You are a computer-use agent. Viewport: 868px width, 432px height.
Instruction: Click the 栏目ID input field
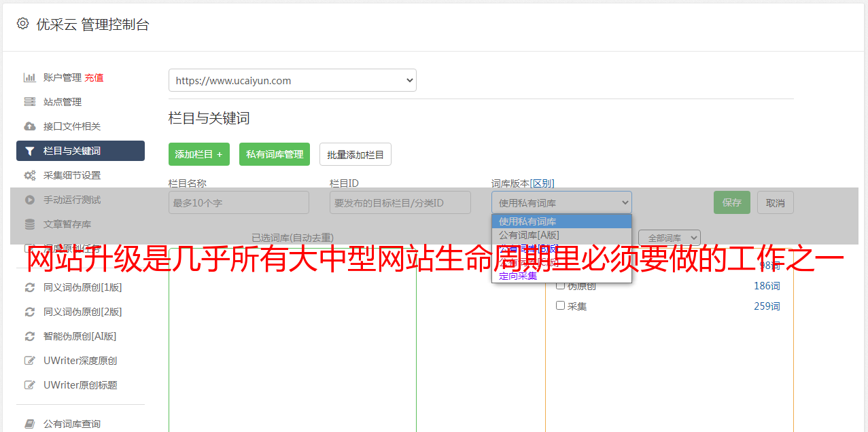[x=400, y=202]
